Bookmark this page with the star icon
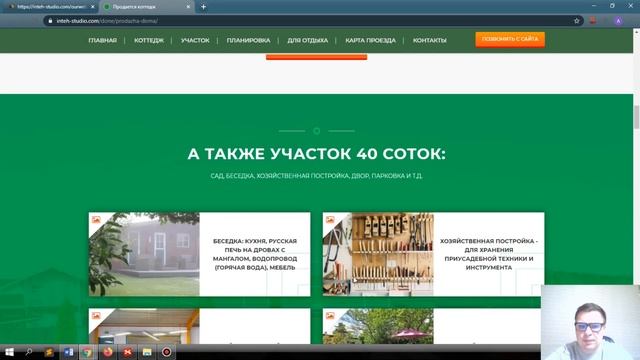The image size is (640, 360). click(577, 21)
